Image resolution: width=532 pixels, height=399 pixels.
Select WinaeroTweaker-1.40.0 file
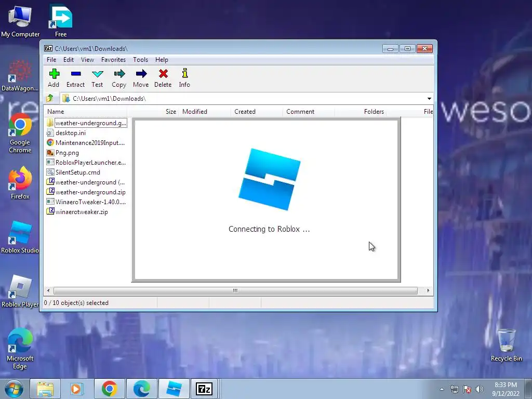click(x=86, y=202)
